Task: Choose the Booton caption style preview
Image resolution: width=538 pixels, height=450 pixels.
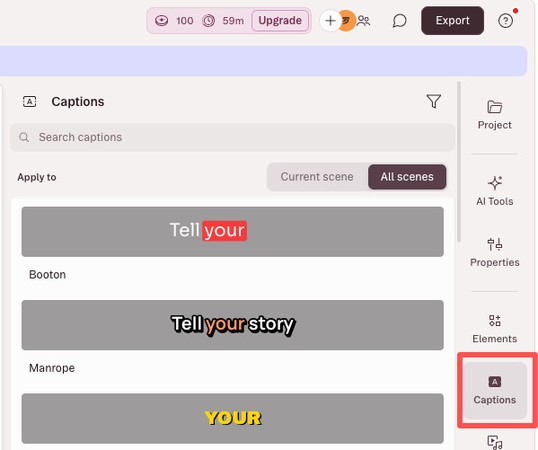Action: click(232, 232)
